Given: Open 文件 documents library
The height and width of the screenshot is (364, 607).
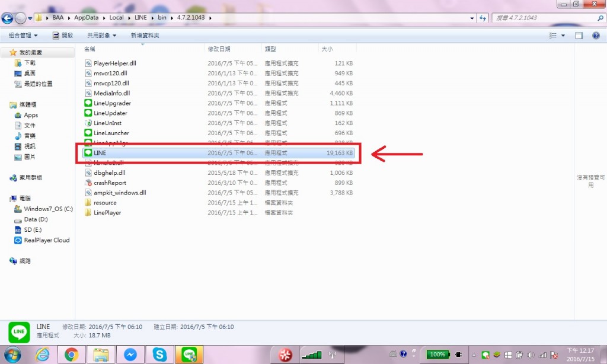Looking at the screenshot, I should tap(30, 126).
